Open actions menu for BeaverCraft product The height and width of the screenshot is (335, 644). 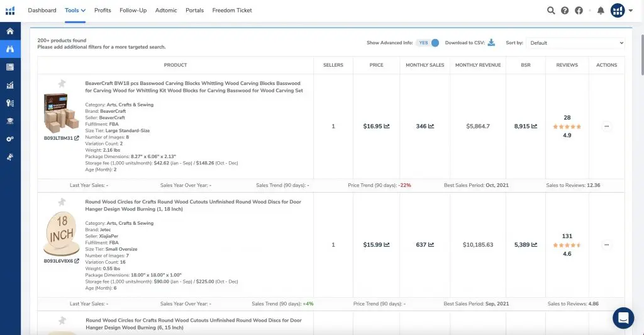tap(606, 126)
